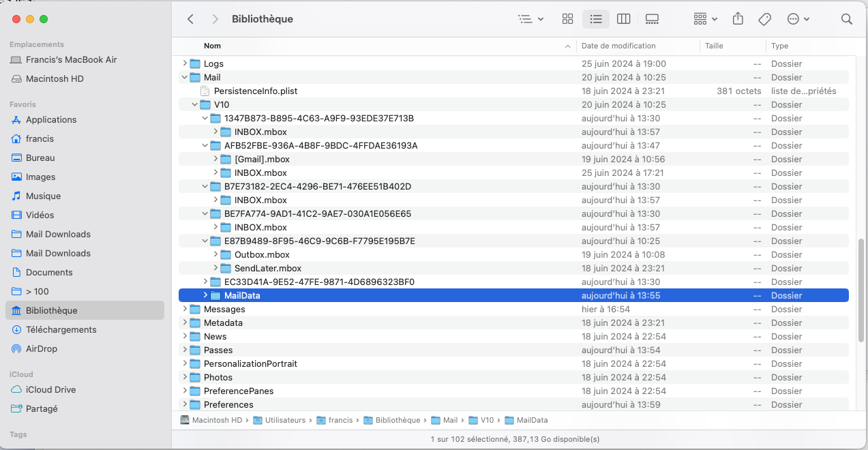Expand the EC33D41A folder
This screenshot has width=868, height=450.
(205, 282)
